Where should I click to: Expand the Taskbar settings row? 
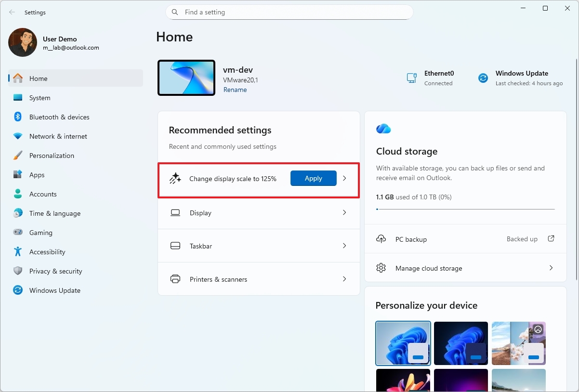point(259,246)
